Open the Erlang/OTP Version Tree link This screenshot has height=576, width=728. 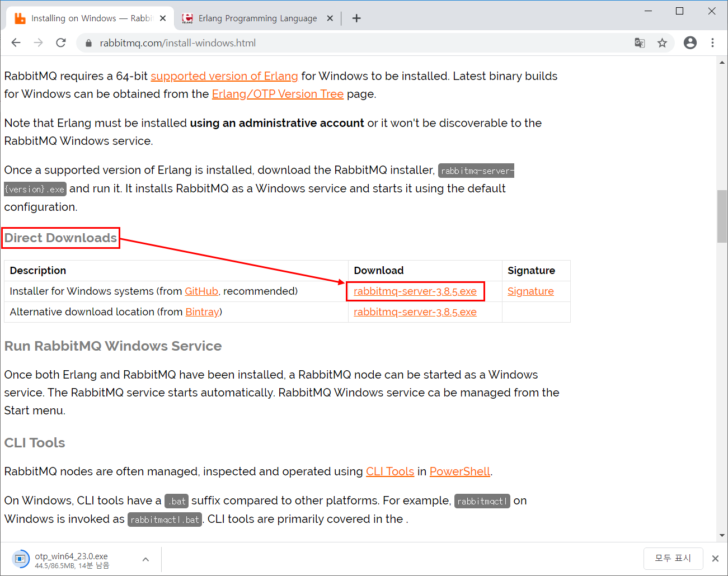point(278,94)
